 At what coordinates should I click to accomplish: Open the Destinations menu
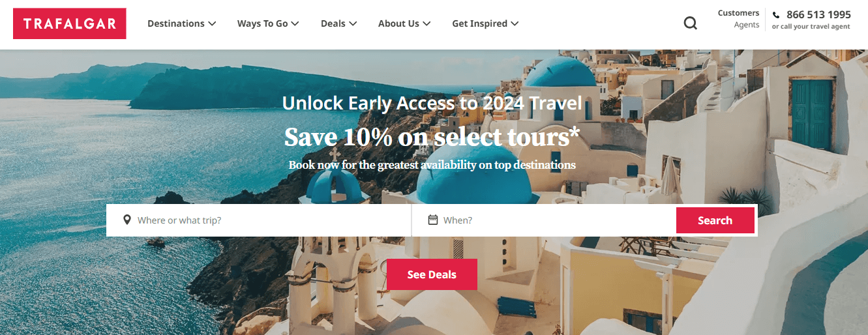pos(181,23)
